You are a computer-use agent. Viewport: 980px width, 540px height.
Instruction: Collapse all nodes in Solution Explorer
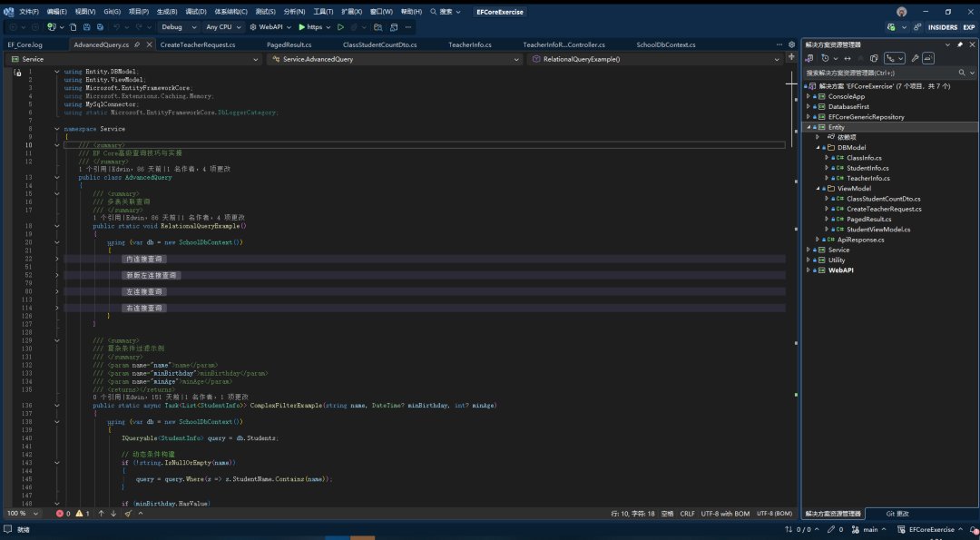pyautogui.click(x=860, y=57)
